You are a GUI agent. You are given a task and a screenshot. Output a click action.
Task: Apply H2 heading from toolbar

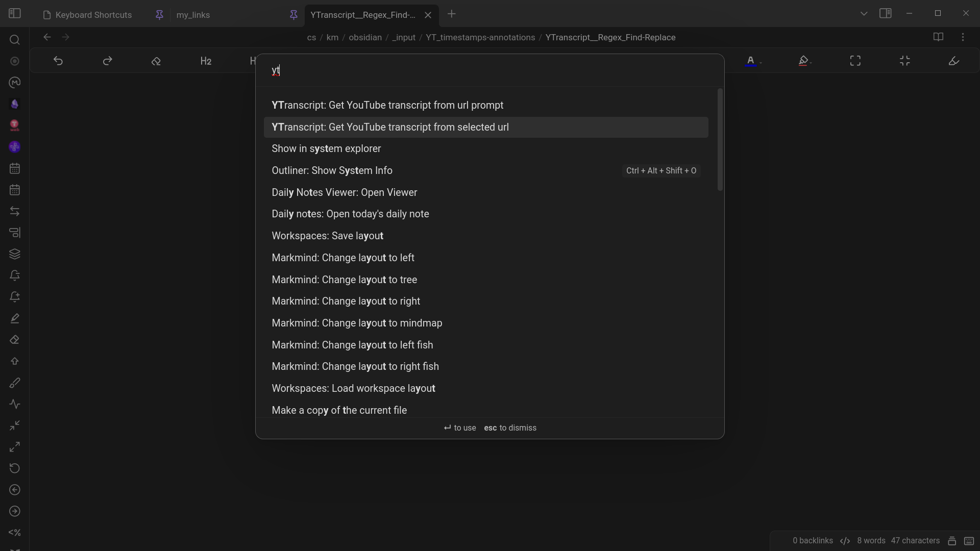tap(206, 61)
